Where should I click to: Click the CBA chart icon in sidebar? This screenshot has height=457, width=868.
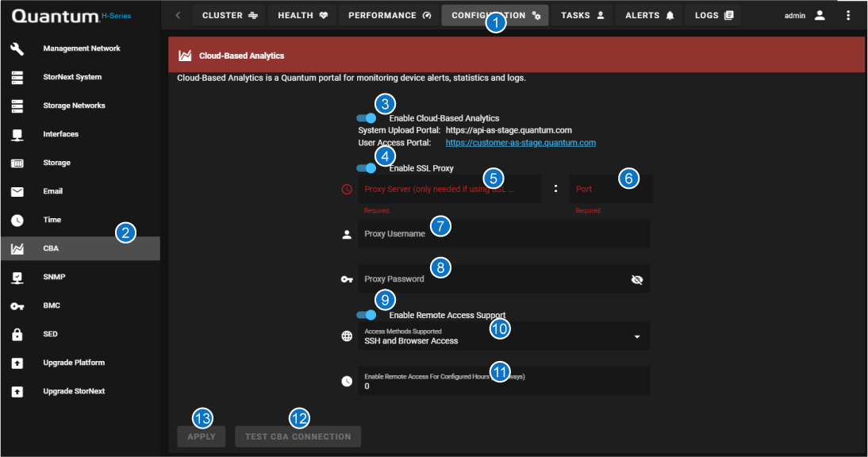point(17,248)
